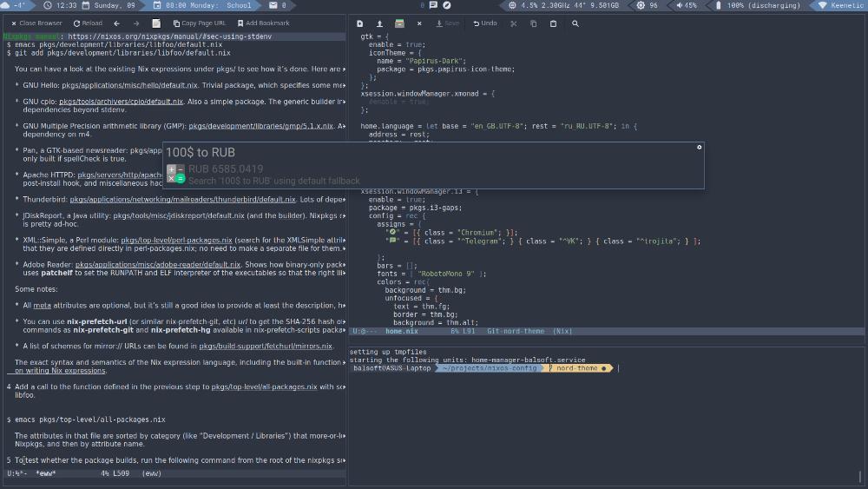Click xsession.windowManager.xmonad line

coord(428,94)
